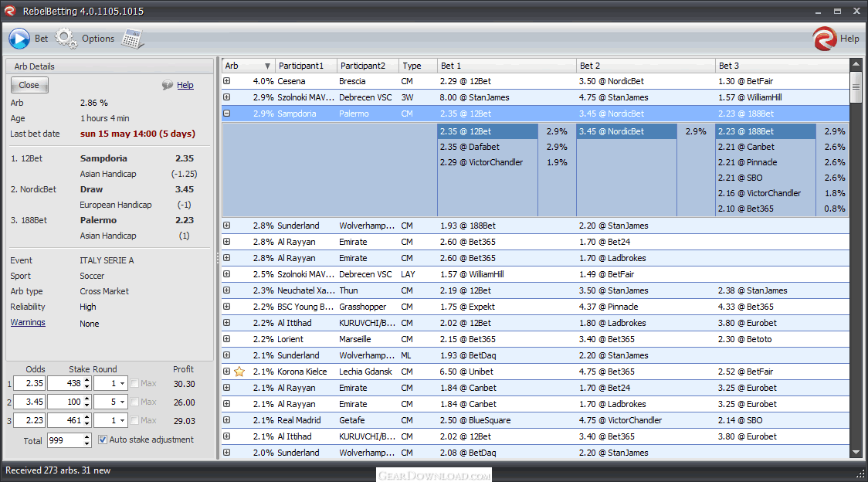Image resolution: width=868 pixels, height=482 pixels.
Task: Click the Bet 1 column header
Action: 507,66
